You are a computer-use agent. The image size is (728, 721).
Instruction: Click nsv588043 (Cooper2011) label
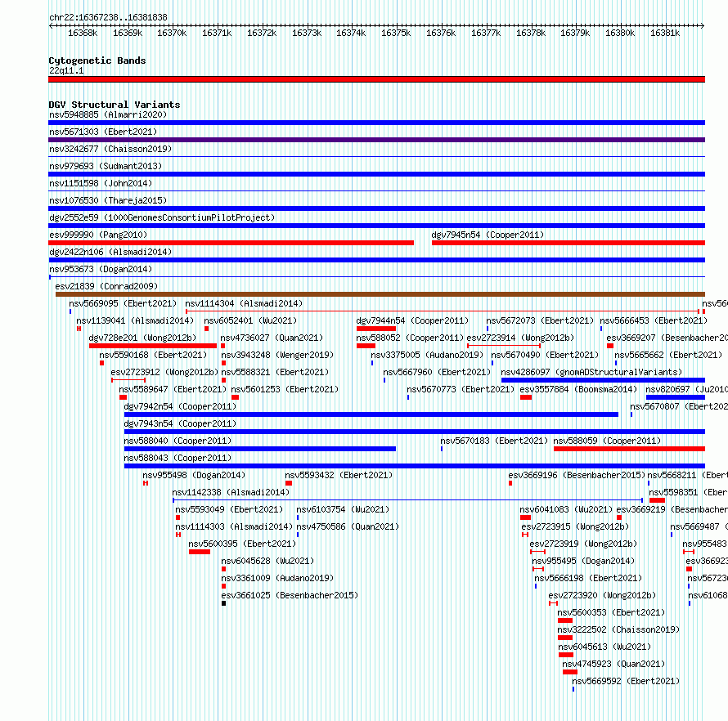click(x=178, y=458)
